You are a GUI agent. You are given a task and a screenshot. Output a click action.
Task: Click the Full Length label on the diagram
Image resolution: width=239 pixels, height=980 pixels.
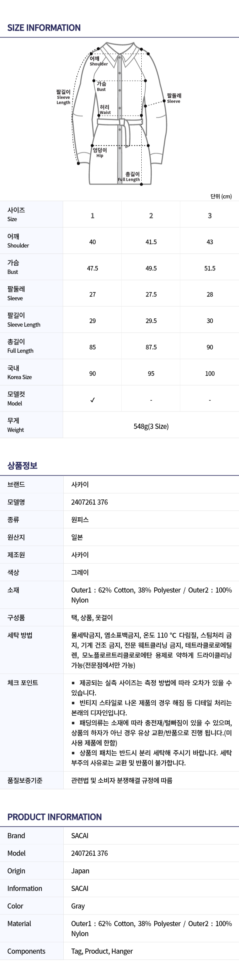point(129,177)
